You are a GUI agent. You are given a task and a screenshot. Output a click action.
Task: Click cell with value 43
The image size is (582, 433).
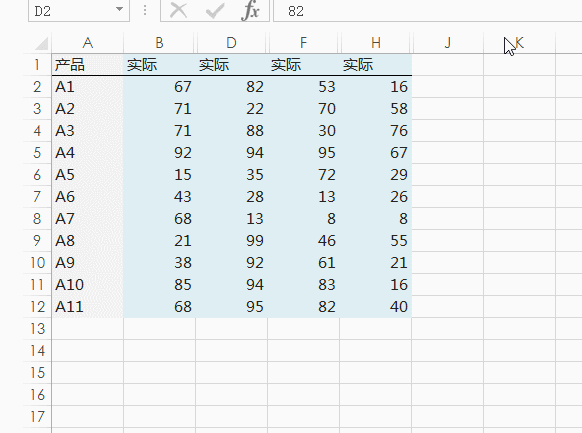click(159, 197)
